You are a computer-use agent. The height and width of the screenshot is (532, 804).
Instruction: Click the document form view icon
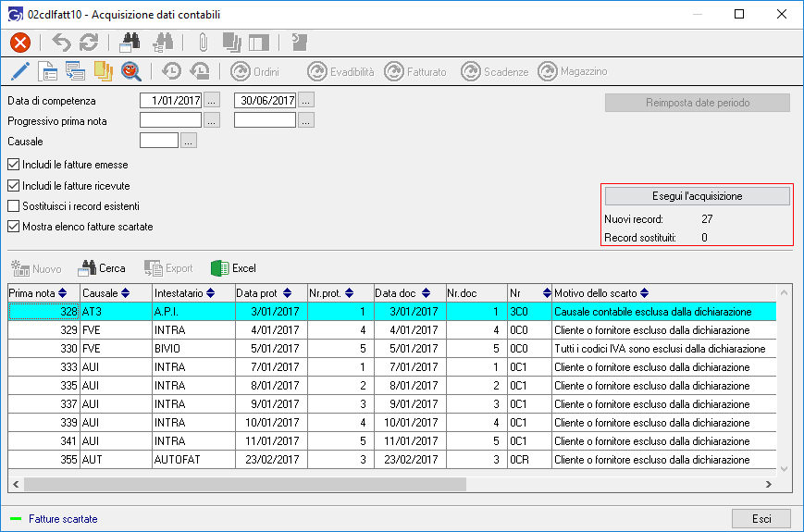tap(48, 71)
